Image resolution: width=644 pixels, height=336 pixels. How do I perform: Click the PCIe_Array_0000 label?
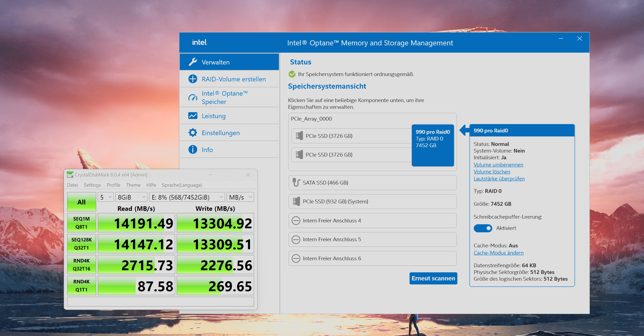tap(311, 119)
